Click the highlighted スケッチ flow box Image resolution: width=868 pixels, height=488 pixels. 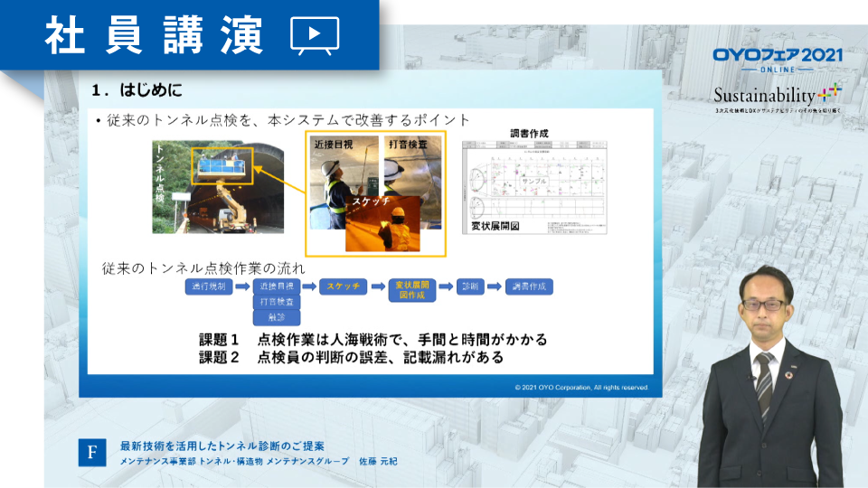[x=344, y=286]
